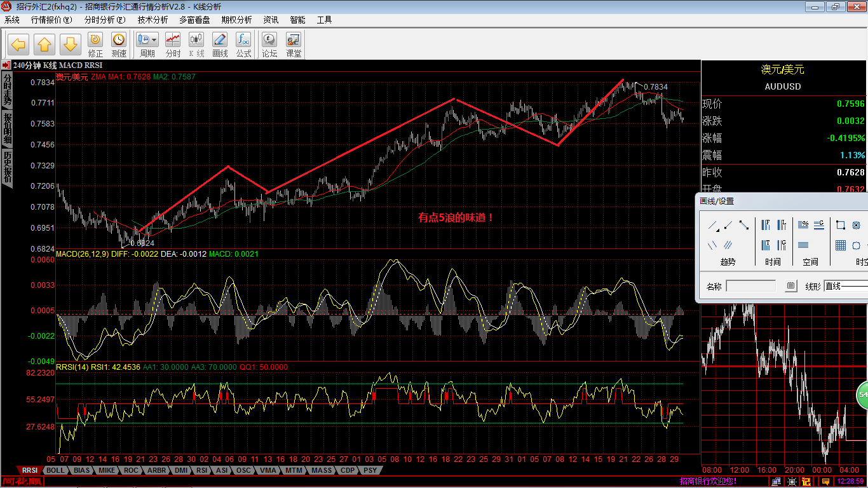
Task: Go back with the left arrow button
Action: tap(18, 44)
